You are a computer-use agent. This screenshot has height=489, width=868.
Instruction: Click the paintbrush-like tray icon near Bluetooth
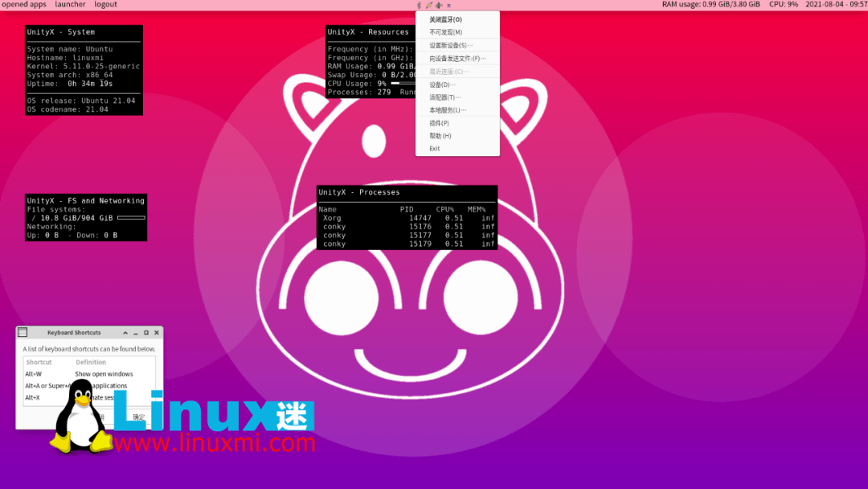pyautogui.click(x=428, y=5)
